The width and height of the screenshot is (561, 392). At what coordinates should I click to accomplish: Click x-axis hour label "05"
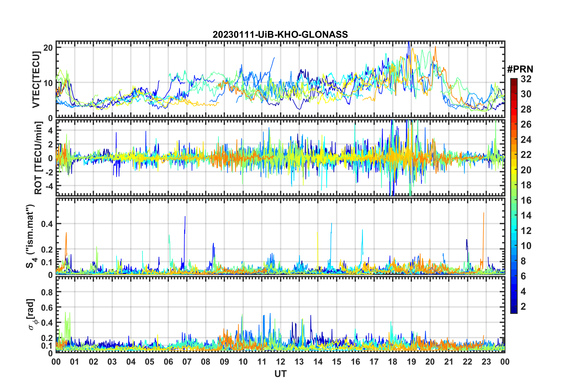(x=150, y=362)
